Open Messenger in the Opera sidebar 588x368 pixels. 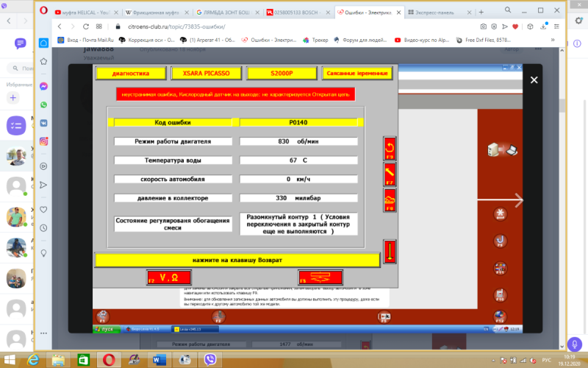(x=44, y=86)
